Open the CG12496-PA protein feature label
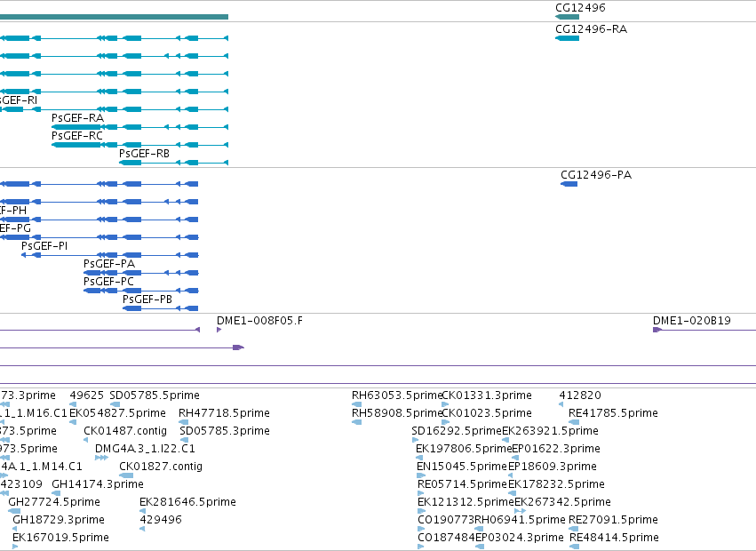The width and height of the screenshot is (756, 551). [x=596, y=175]
